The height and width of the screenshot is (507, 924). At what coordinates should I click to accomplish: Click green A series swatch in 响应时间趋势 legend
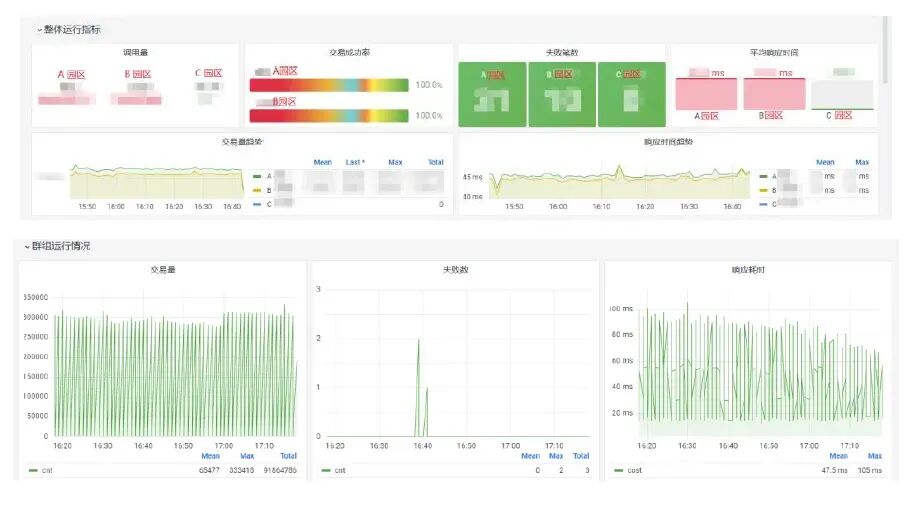click(x=763, y=176)
